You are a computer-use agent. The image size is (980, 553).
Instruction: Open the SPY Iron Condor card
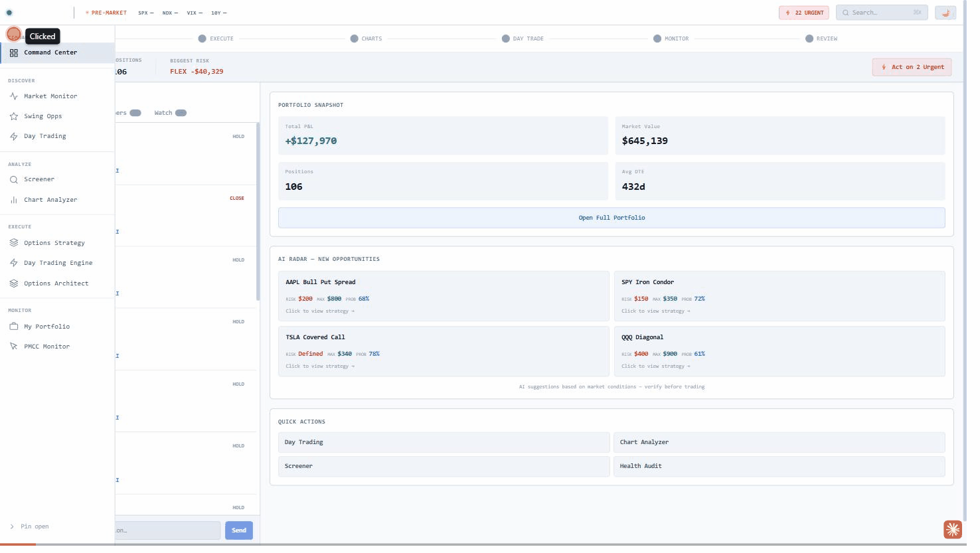click(x=779, y=296)
